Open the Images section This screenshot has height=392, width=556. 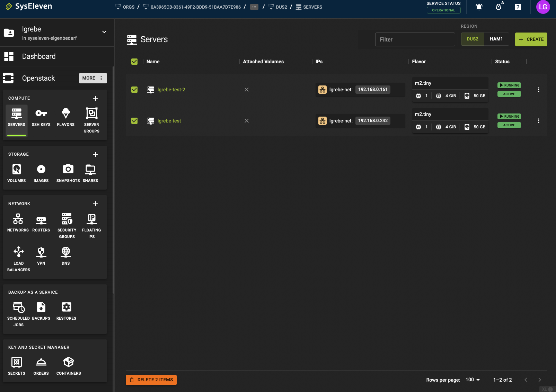[x=41, y=174]
